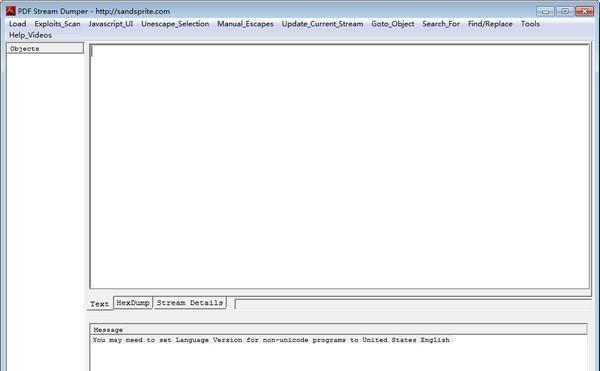Open the Manual_Escapes menu
Viewport: 600px width, 371px height.
245,24
